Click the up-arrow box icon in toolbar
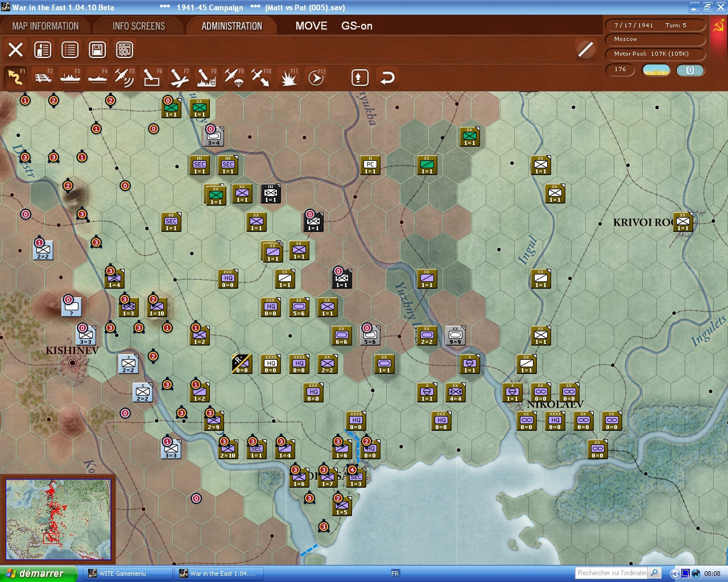 (x=359, y=77)
